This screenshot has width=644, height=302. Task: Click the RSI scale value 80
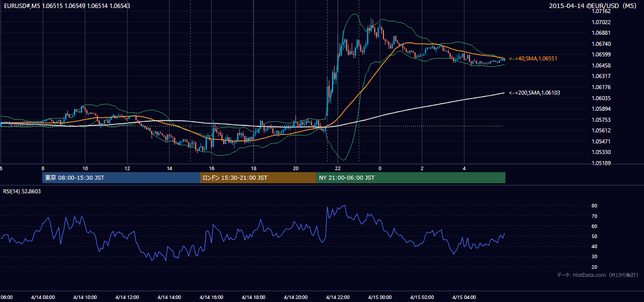[595, 206]
